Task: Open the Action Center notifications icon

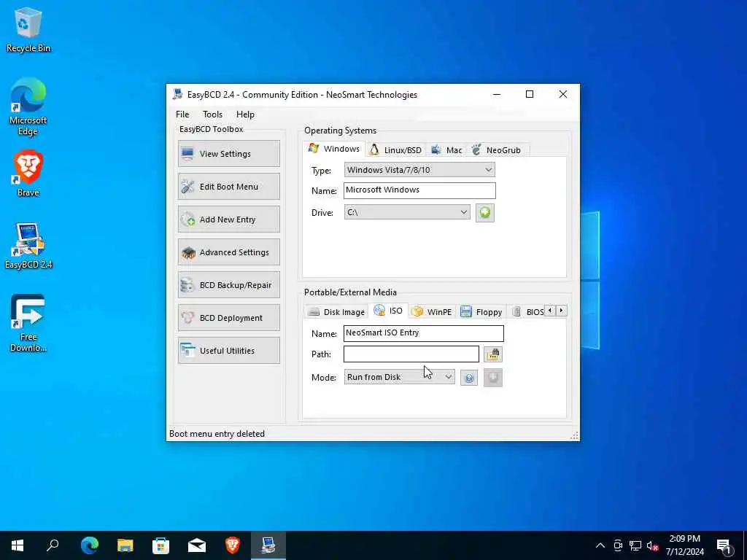Action: tap(724, 545)
